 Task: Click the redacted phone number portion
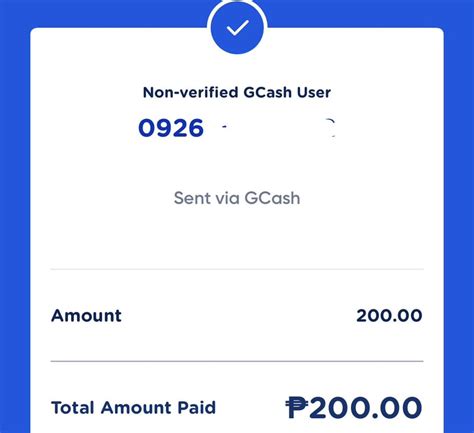[x=278, y=128]
